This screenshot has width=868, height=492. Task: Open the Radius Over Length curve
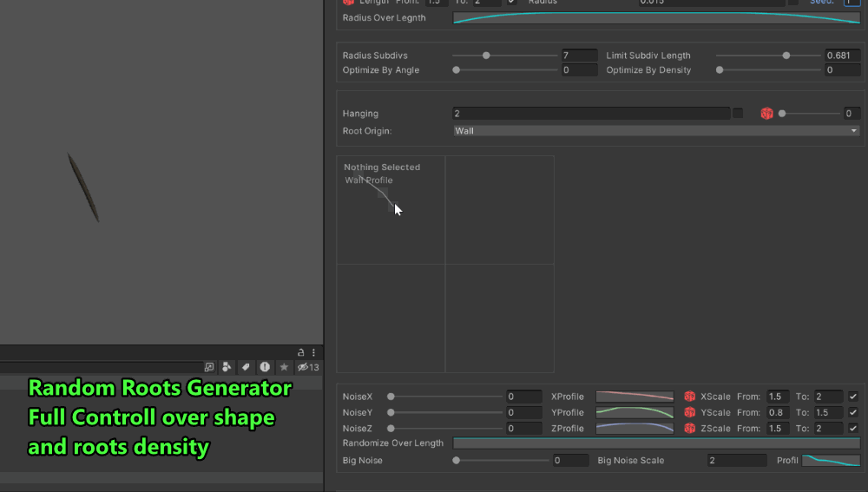[656, 17]
